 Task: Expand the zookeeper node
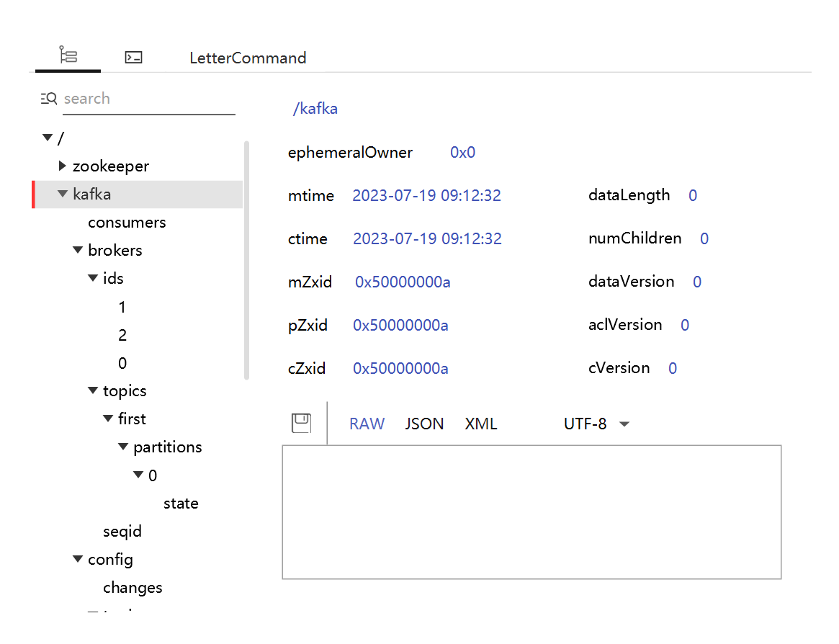click(62, 166)
